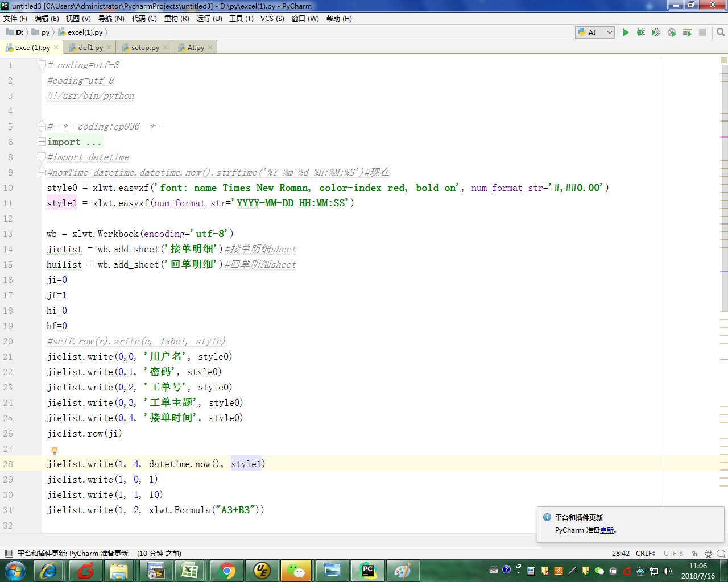Click the 'jielist.row(ji)' code on line 26
728x582 pixels.
[84, 433]
